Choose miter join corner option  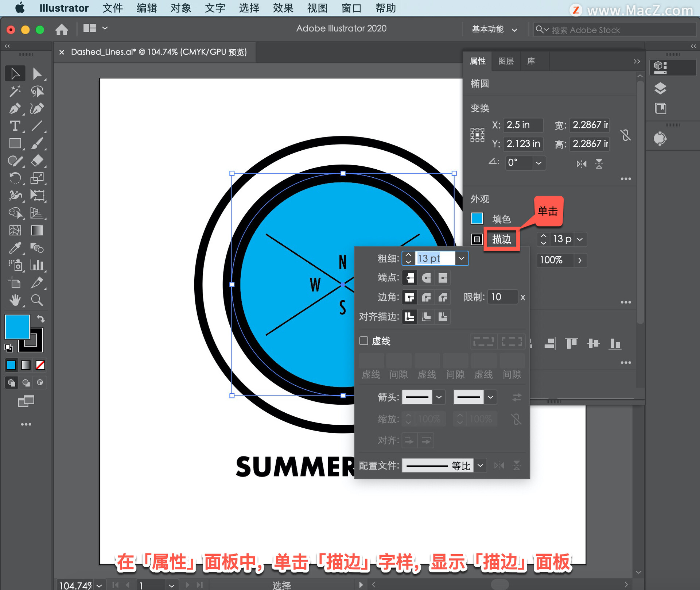click(x=410, y=297)
